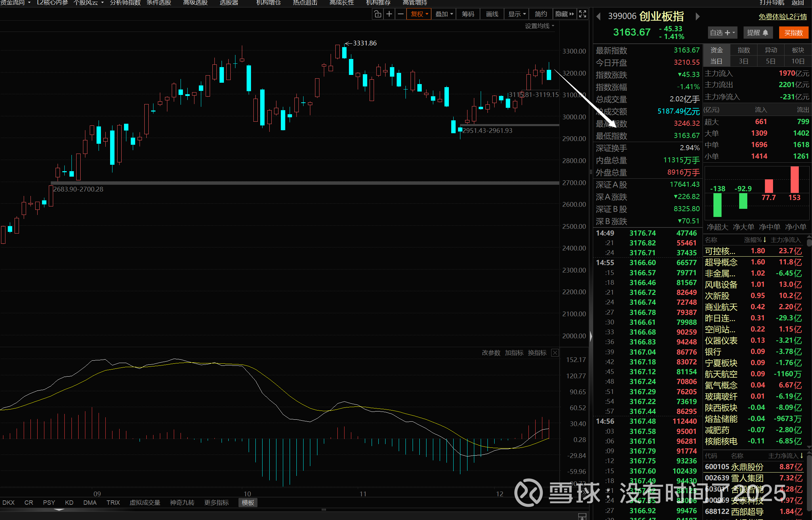This screenshot has width=812, height=520.
Task: Click the 提醒 bell alert button
Action: tap(757, 33)
